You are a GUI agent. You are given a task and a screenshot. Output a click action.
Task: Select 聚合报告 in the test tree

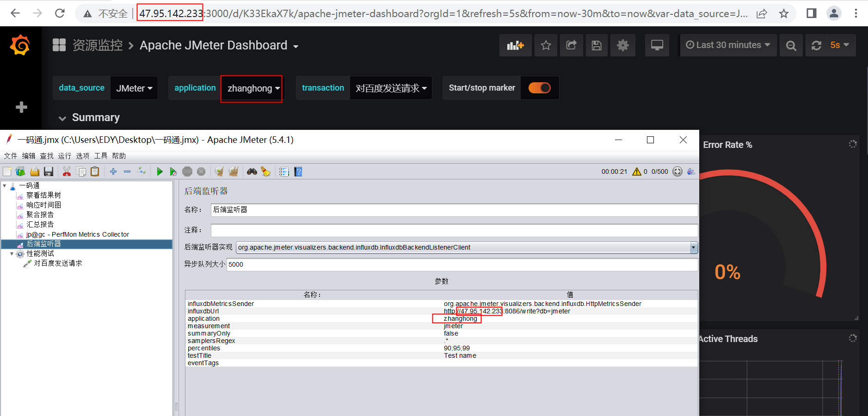40,215
